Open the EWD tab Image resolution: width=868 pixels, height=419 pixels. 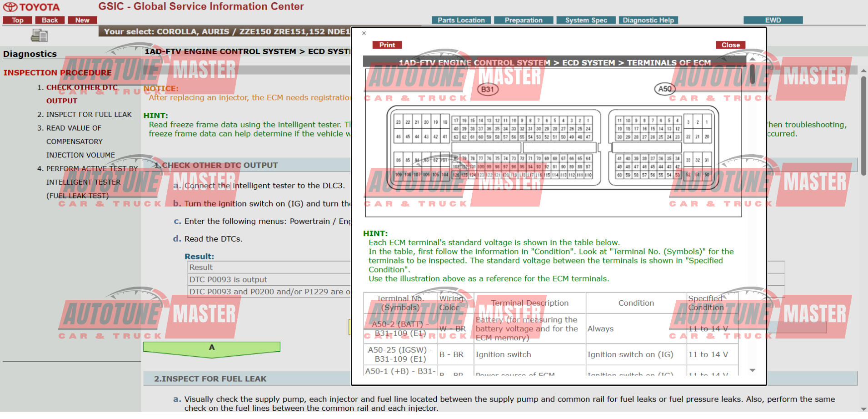[773, 20]
